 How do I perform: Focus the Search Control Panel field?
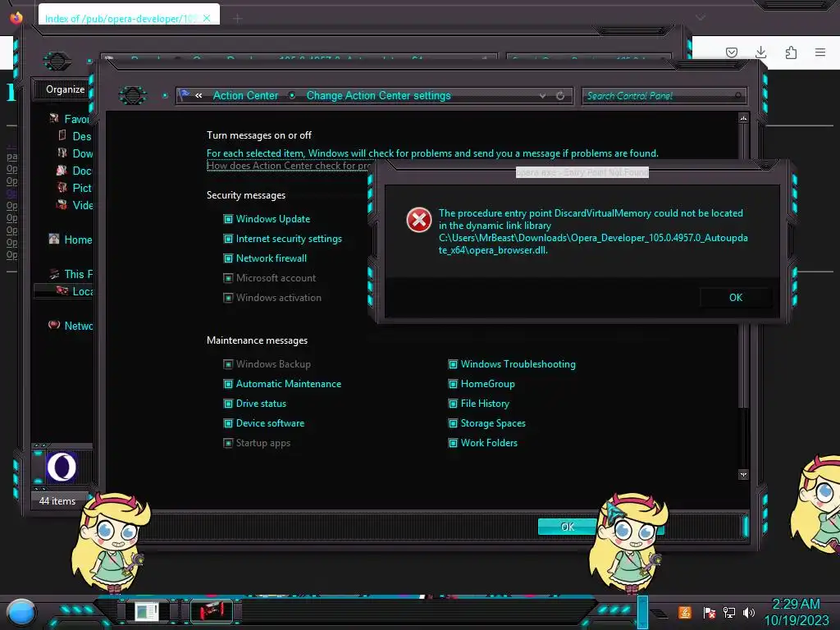coord(664,96)
